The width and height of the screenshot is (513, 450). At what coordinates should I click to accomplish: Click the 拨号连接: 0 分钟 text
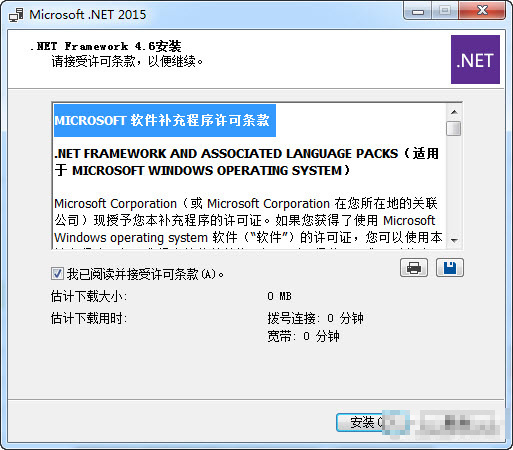coord(315,318)
